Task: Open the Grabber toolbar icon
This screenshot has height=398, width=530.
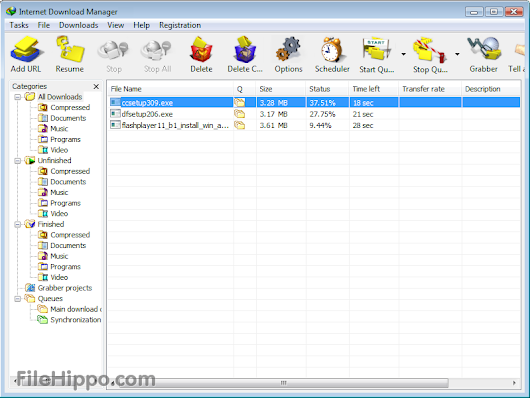Action: coord(483,55)
